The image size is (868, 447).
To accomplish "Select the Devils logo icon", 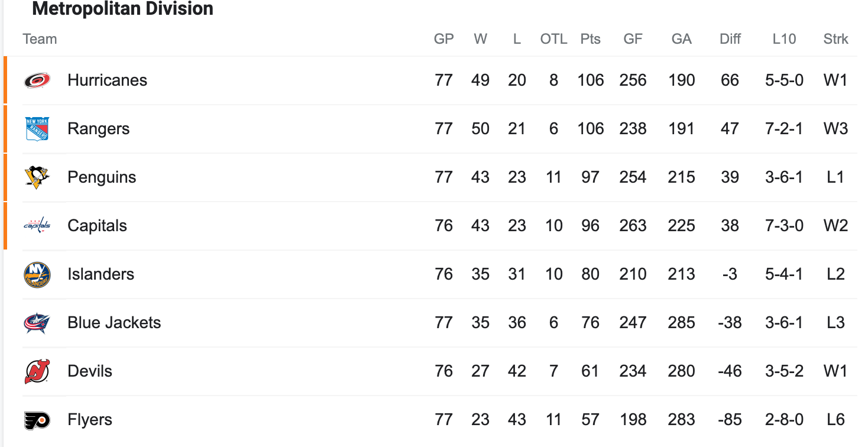I will click(37, 371).
